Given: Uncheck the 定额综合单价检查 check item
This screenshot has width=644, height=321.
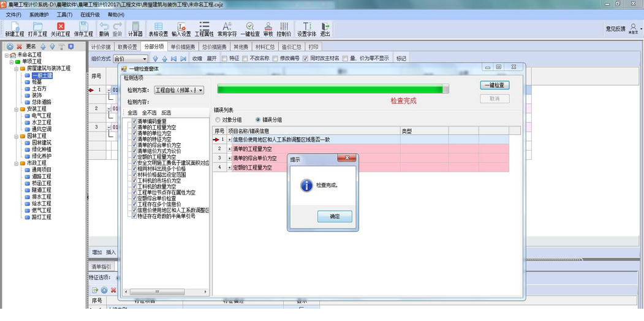Looking at the screenshot, I should [x=134, y=198].
